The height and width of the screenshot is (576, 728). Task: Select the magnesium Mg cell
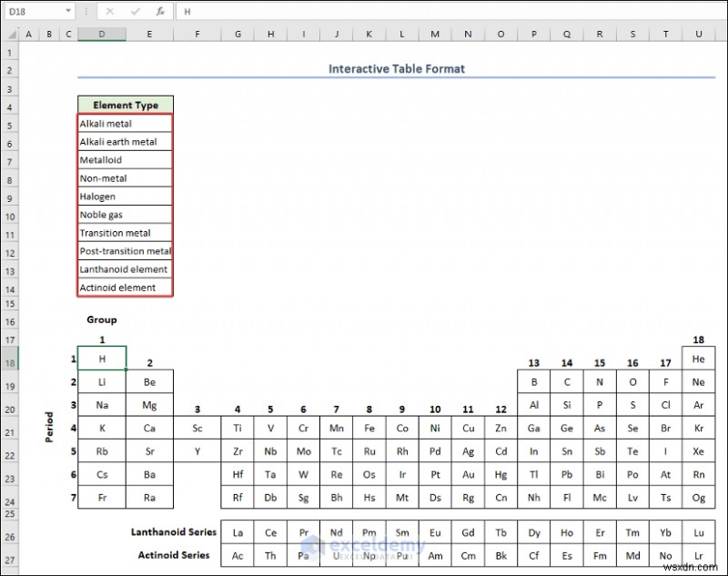(149, 405)
